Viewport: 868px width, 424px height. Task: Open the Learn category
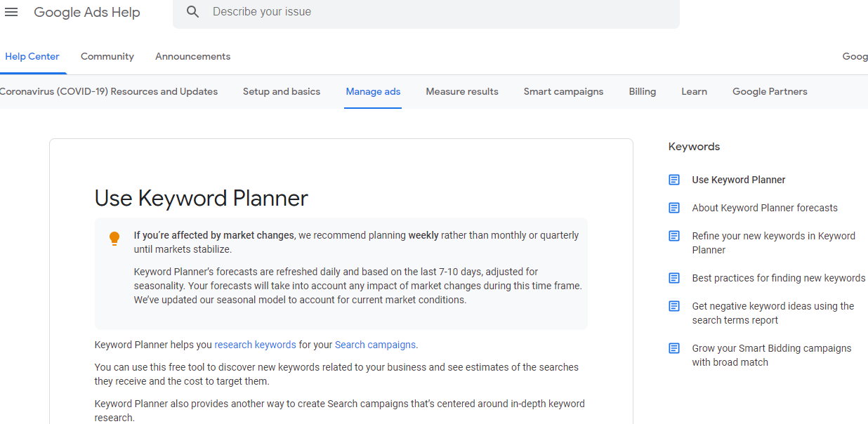coord(694,91)
